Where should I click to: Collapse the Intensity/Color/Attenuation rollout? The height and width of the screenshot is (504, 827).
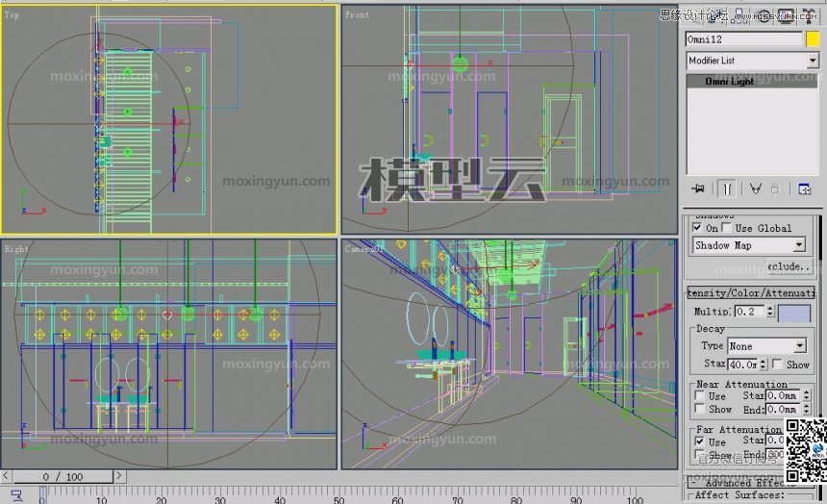pos(751,292)
